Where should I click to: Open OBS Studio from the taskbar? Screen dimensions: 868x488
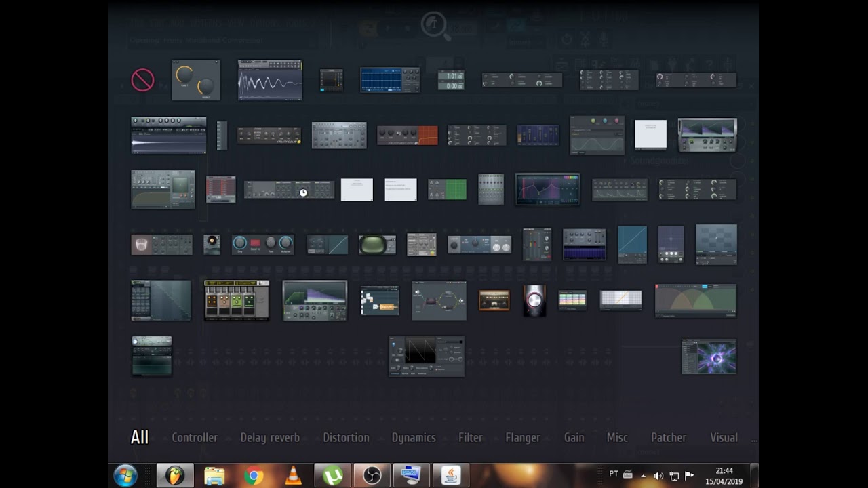(x=372, y=476)
